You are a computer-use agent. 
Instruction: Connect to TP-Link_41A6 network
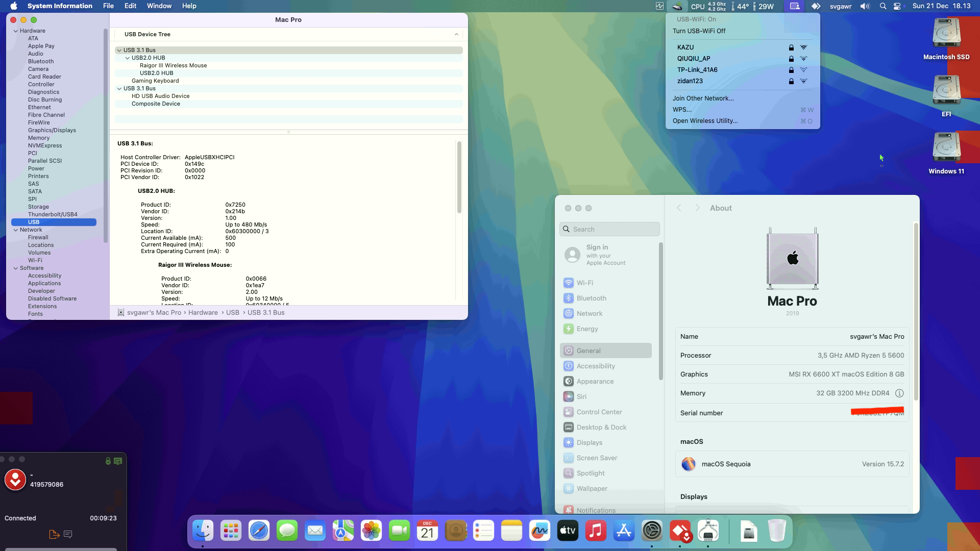pyautogui.click(x=743, y=70)
